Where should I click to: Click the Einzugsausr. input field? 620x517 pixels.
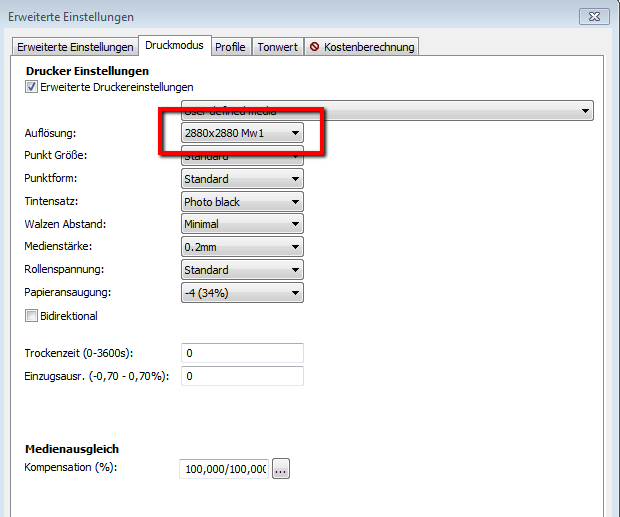(x=242, y=376)
